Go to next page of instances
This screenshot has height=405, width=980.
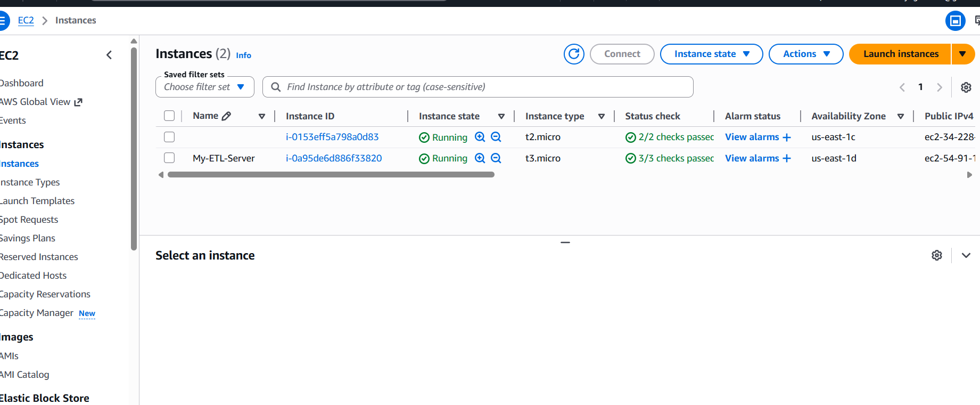point(940,87)
